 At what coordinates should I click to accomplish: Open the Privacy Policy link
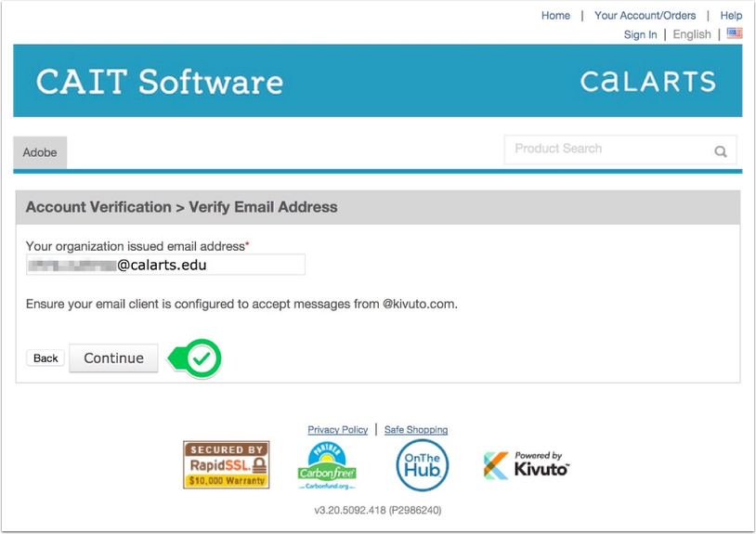337,429
